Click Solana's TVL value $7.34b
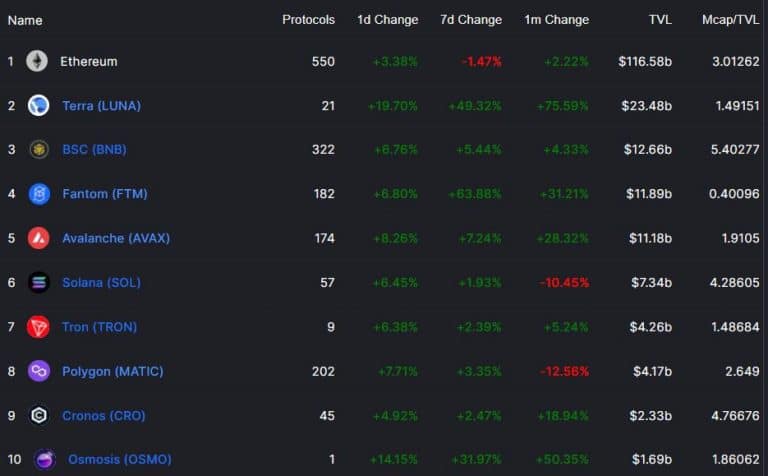The image size is (768, 476). [651, 283]
